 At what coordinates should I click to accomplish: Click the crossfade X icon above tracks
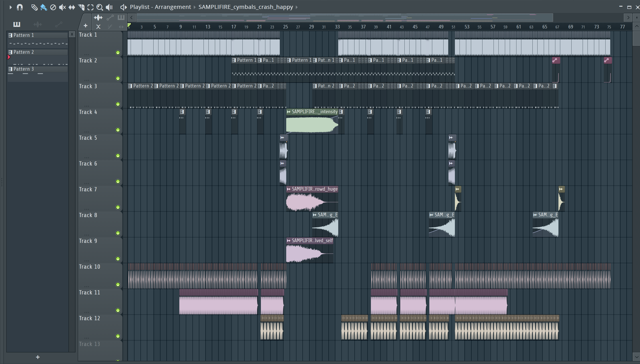(98, 26)
